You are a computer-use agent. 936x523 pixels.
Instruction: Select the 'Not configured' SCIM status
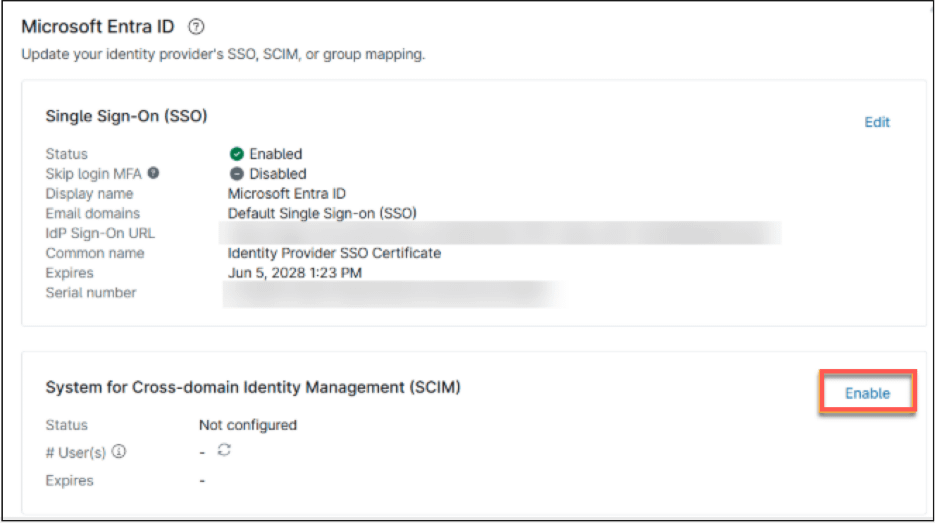click(x=248, y=425)
